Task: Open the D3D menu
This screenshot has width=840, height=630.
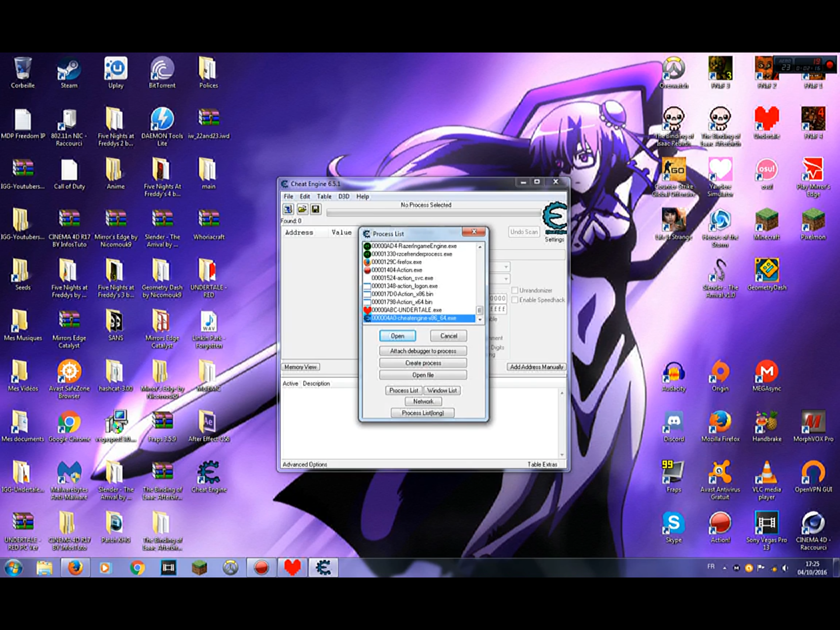Action: (343, 196)
